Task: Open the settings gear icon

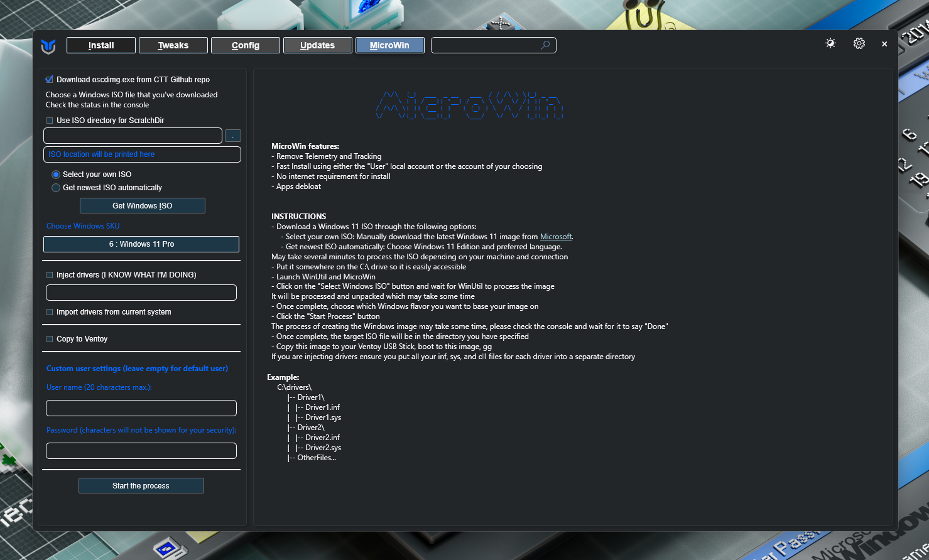Action: 859,43
